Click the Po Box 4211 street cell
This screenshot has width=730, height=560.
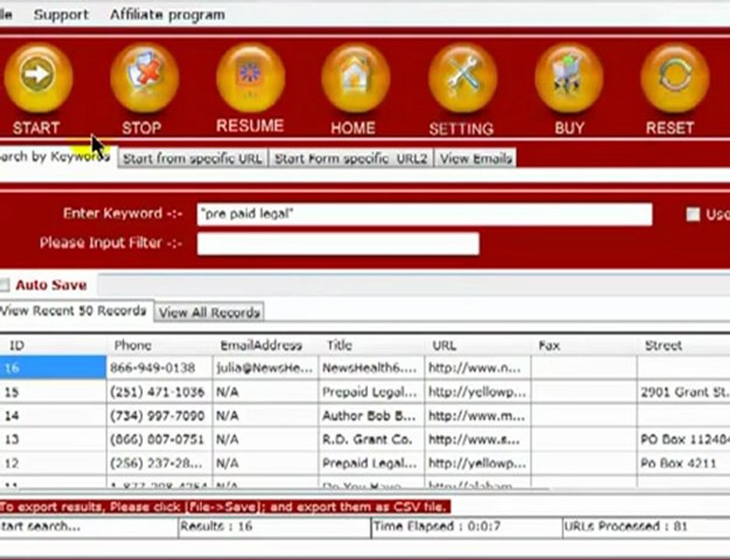(x=683, y=463)
